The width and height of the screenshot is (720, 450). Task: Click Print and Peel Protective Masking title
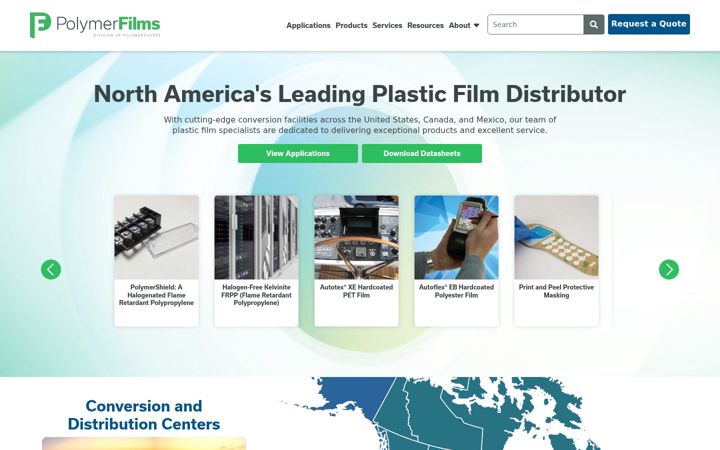(x=557, y=291)
